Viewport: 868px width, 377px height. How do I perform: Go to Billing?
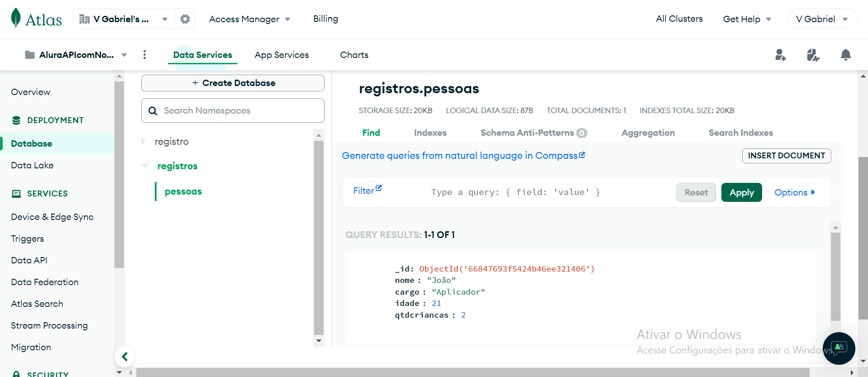pos(325,19)
